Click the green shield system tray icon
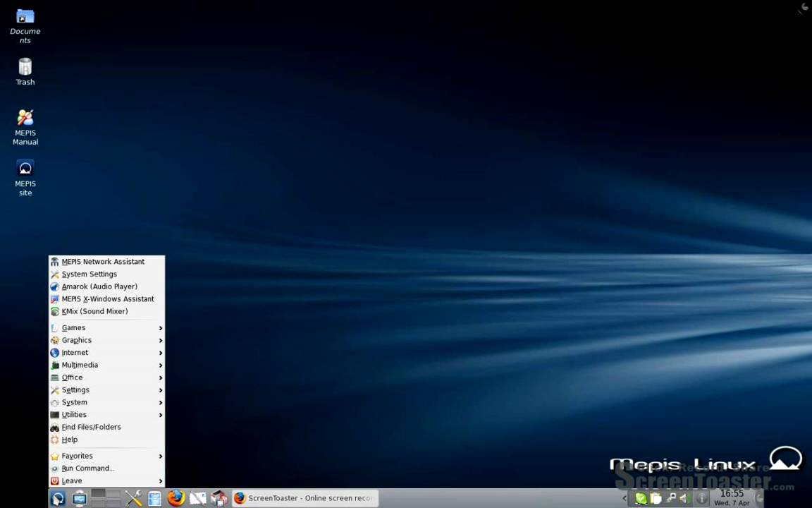This screenshot has width=812, height=508. coord(641,499)
